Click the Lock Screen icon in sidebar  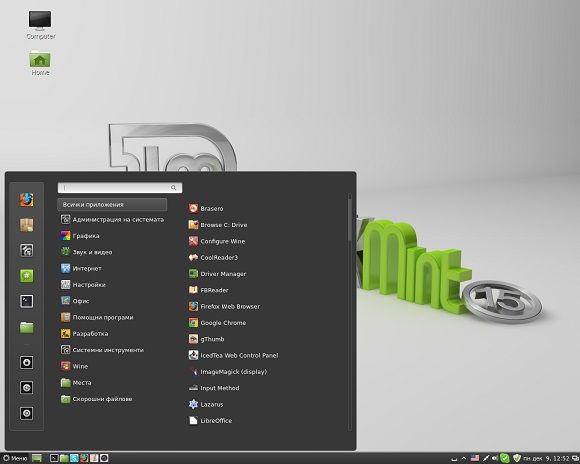(27, 362)
